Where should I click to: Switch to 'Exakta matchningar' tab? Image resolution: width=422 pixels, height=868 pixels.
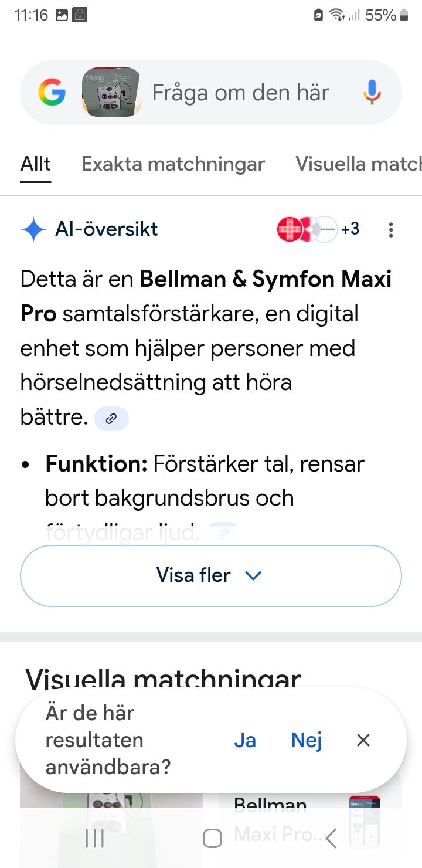coord(173,164)
